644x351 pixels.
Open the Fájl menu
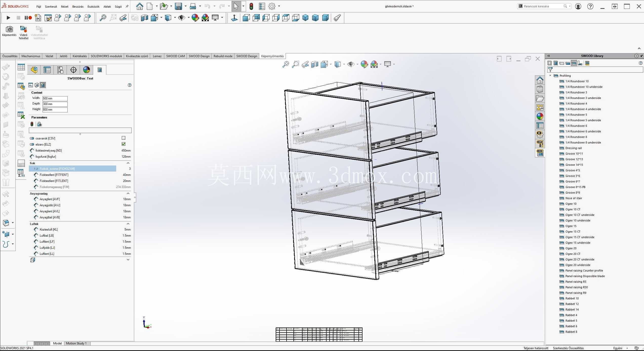tap(39, 7)
